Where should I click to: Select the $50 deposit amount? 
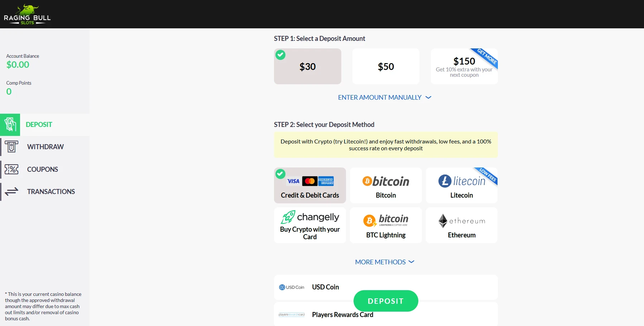(x=386, y=66)
